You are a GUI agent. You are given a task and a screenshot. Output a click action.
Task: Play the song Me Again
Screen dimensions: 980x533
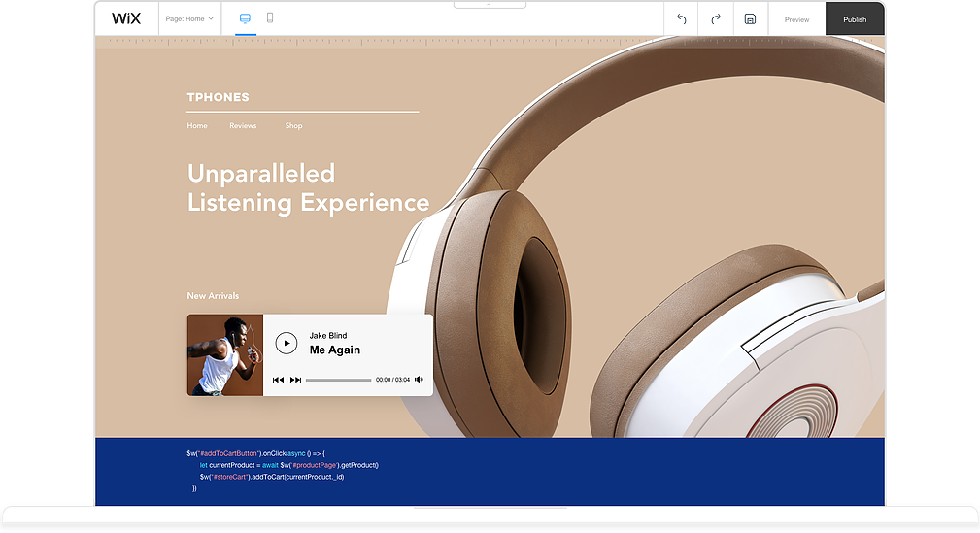click(x=286, y=343)
